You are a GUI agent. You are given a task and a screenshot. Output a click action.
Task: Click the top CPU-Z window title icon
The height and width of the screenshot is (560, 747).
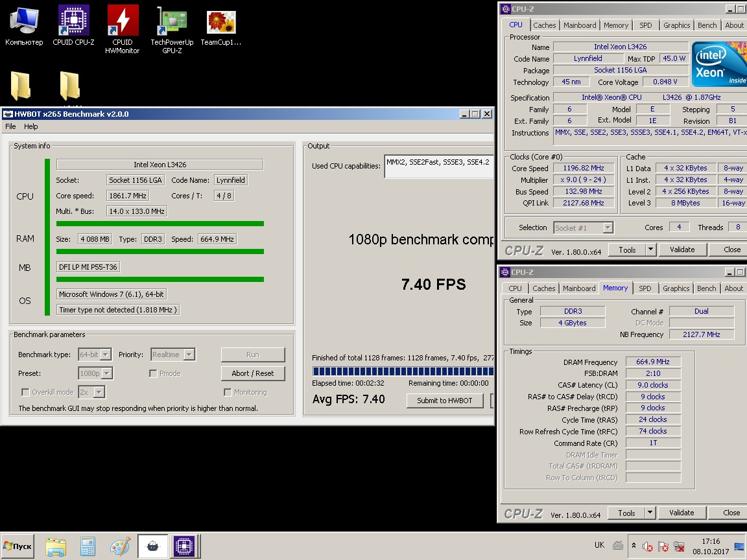[x=506, y=8]
